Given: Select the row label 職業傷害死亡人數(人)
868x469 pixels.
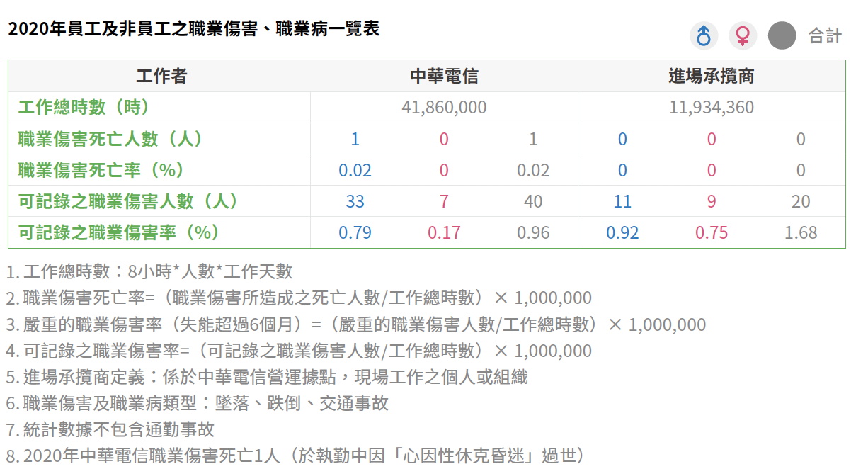Looking at the screenshot, I should 110,138.
